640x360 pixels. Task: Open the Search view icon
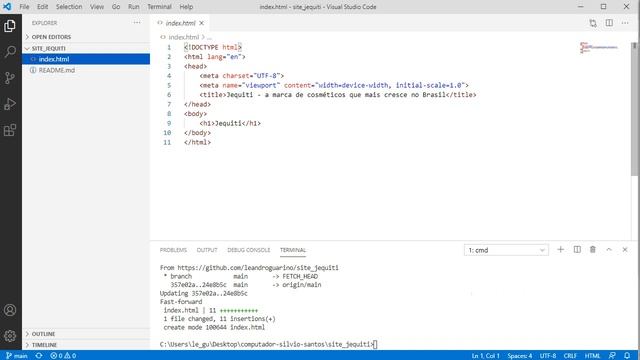click(10, 52)
